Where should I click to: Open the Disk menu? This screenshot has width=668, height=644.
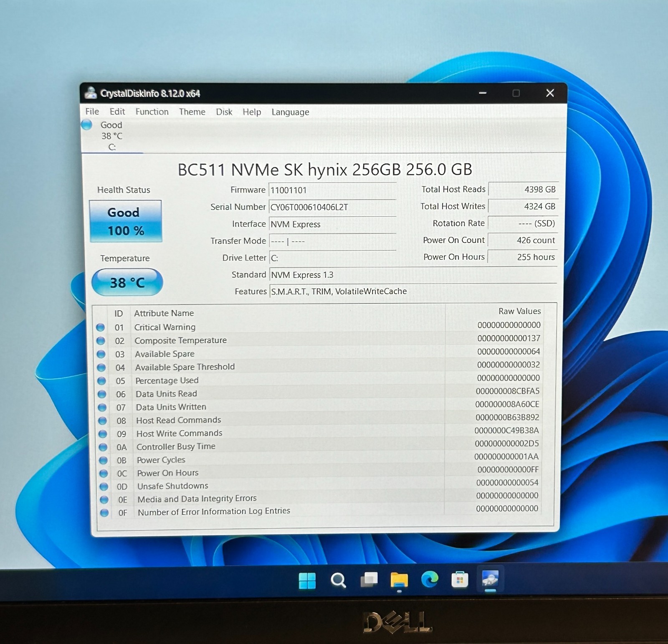point(224,112)
